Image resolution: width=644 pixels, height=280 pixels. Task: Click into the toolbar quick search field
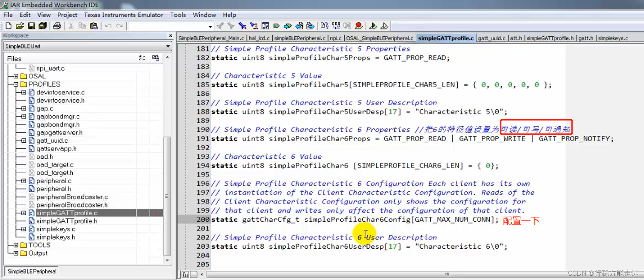pyautogui.click(x=168, y=26)
